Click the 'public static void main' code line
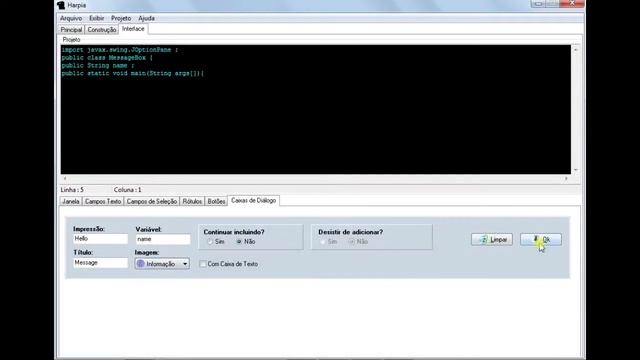Screen dimensions: 640x360 coord(133,73)
